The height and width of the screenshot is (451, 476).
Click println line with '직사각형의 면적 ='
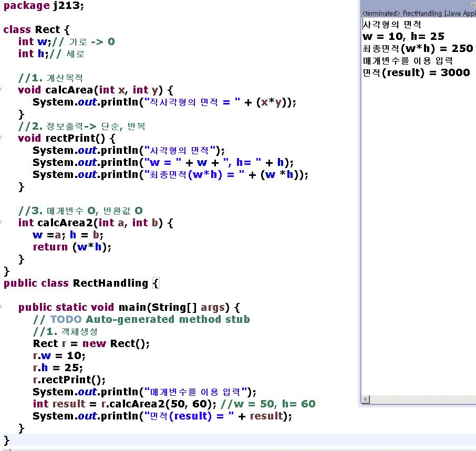(x=164, y=102)
